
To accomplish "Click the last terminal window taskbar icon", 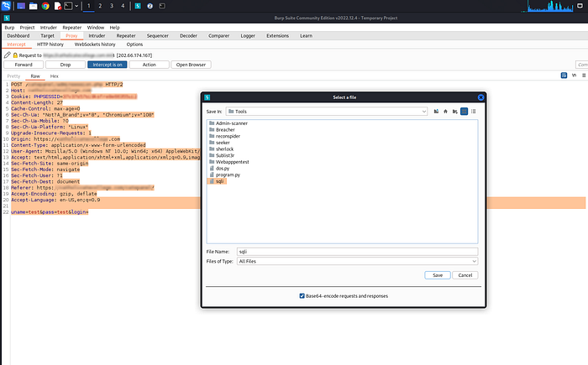I will (162, 6).
